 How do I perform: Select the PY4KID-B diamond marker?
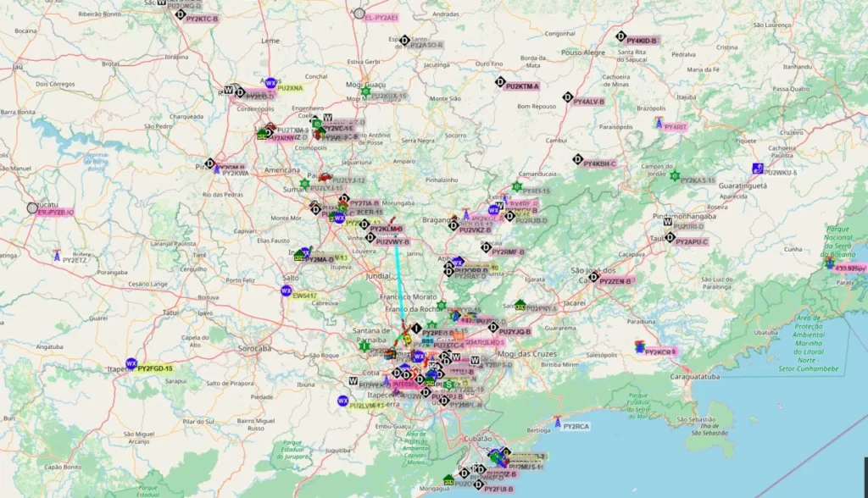(620, 36)
